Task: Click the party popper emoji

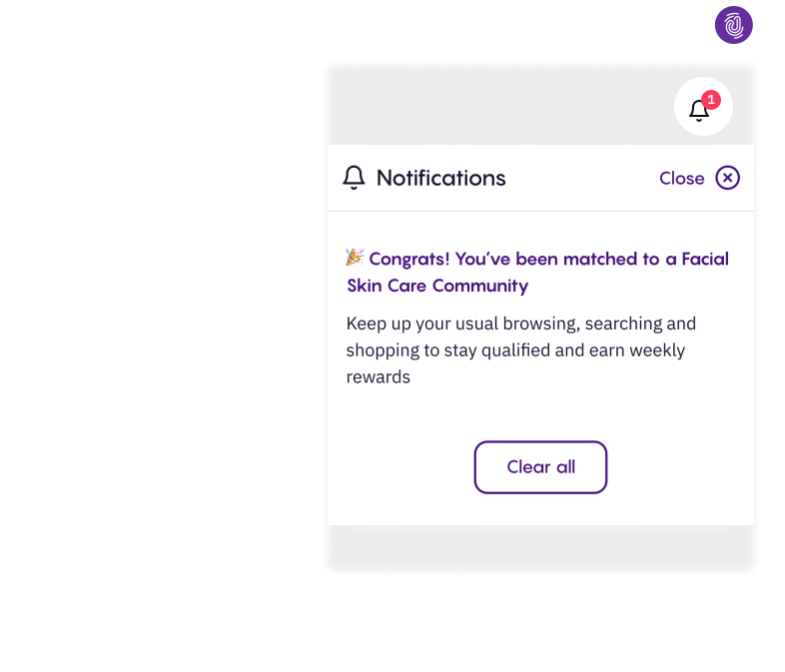Action: [355, 258]
